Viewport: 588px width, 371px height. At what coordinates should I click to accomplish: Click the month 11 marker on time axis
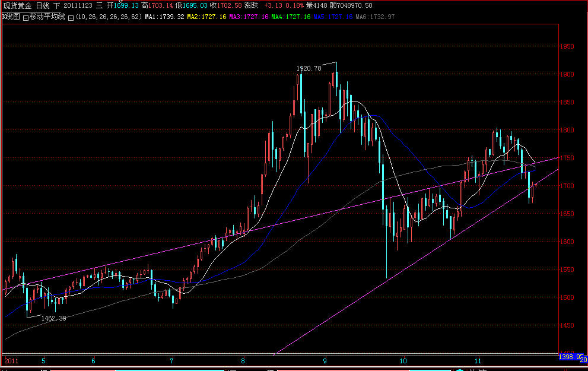(x=478, y=361)
